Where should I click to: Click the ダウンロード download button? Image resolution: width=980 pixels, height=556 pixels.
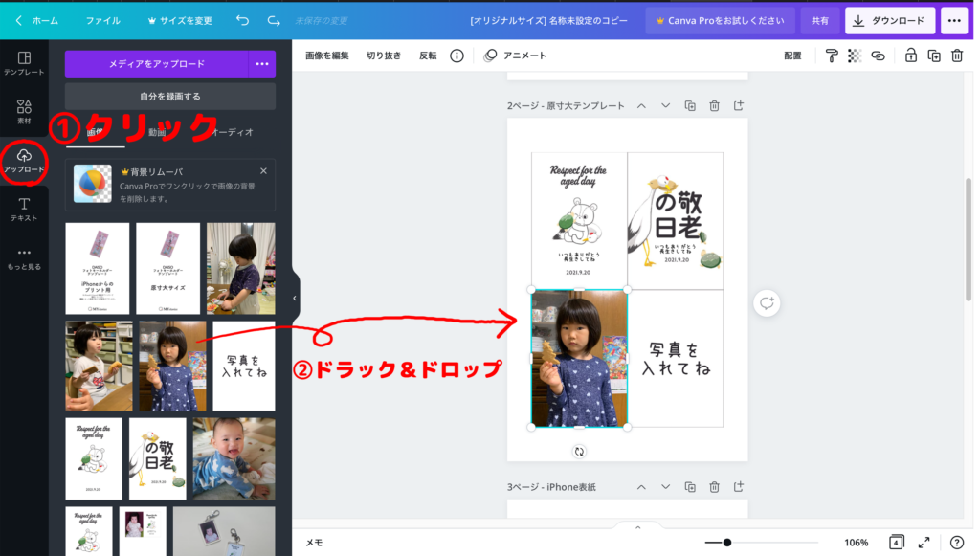(x=890, y=20)
